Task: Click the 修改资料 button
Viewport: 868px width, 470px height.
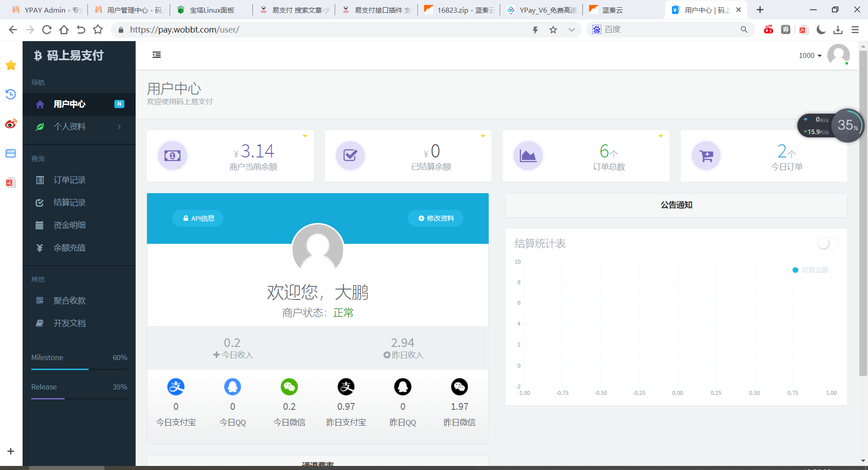Action: tap(435, 218)
